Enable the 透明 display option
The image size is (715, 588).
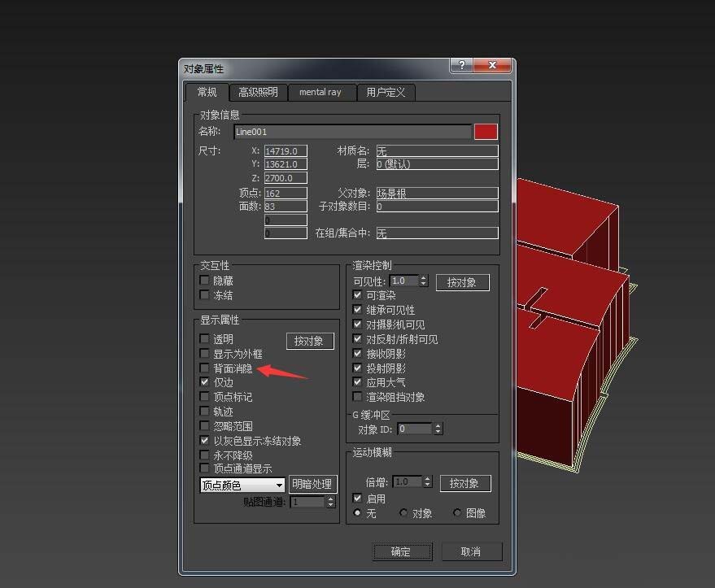point(204,338)
